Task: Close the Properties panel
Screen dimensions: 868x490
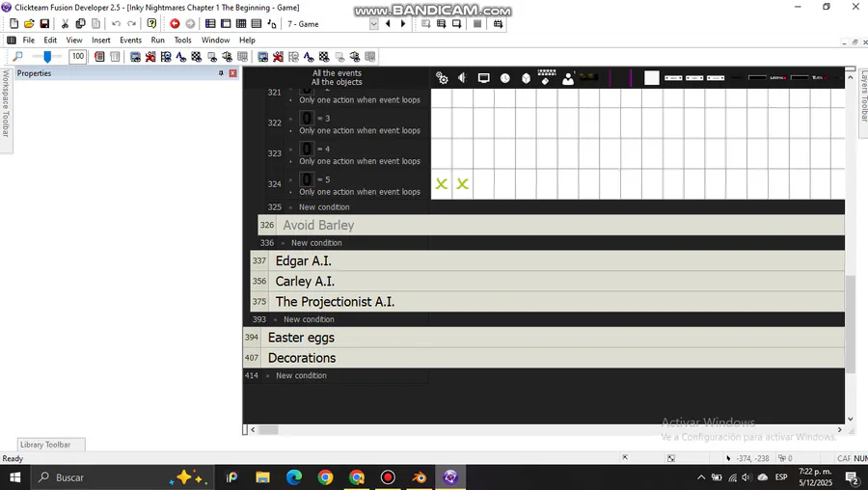Action: pos(233,73)
